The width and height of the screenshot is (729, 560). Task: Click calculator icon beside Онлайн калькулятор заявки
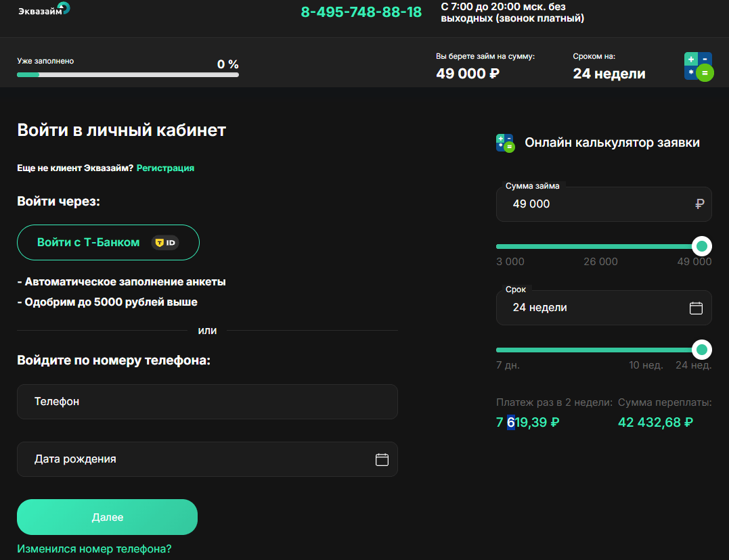(506, 143)
